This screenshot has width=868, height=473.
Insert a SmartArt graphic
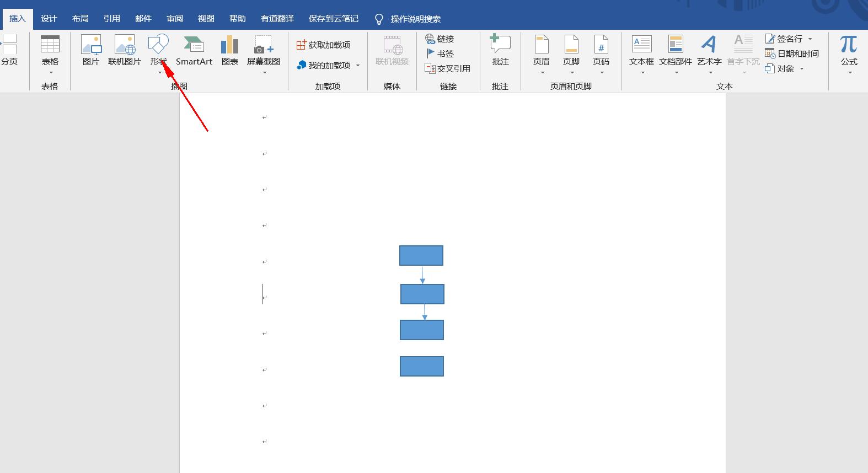[x=194, y=51]
